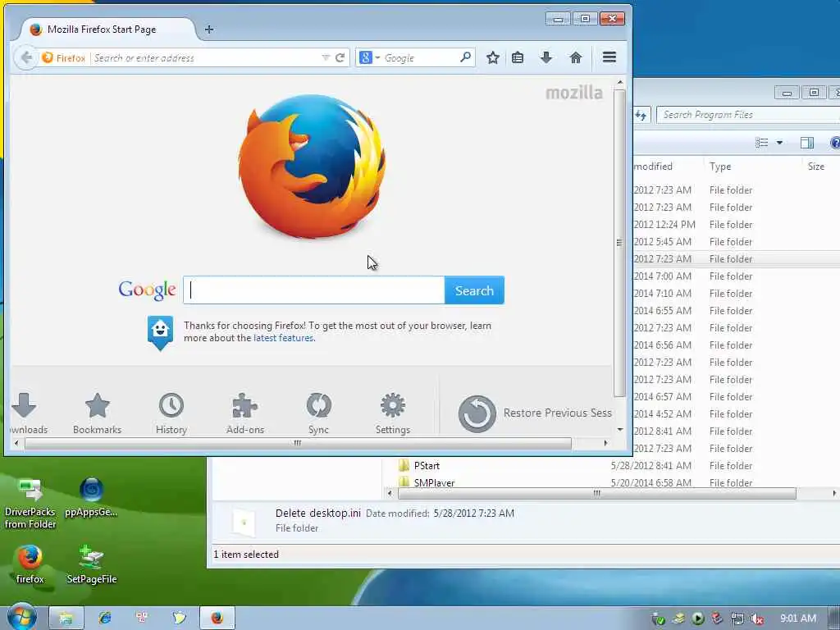Click Explorer's Search Program Files box
The height and width of the screenshot is (630, 840).
click(x=748, y=115)
